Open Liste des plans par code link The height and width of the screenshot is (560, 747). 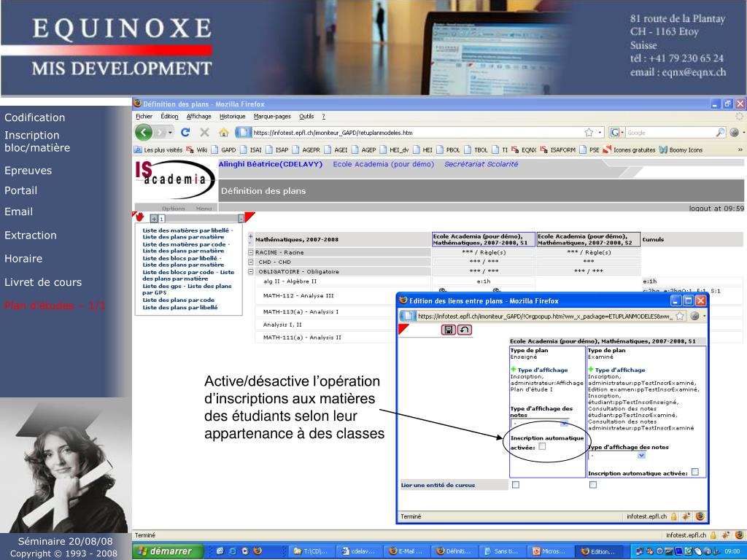178,300
